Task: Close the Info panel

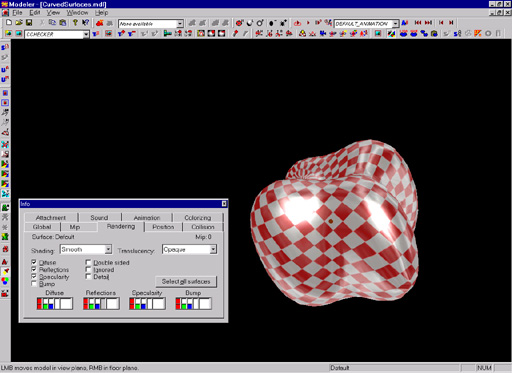Action: click(224, 203)
